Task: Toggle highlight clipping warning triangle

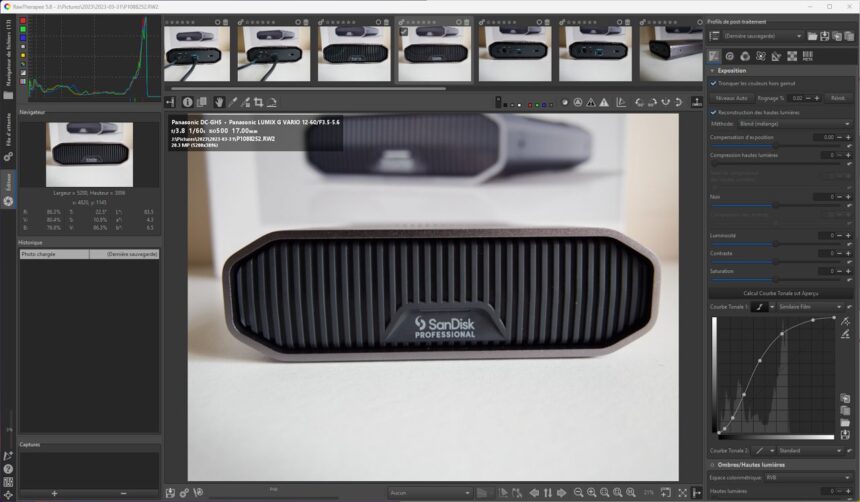Action: [x=604, y=102]
